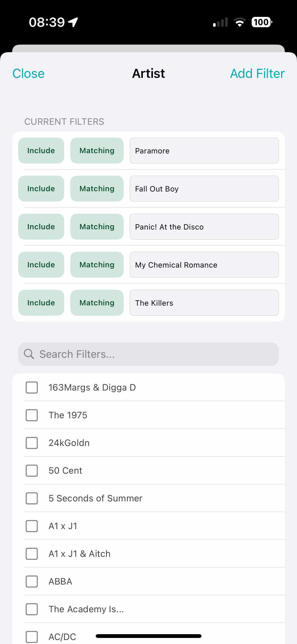Tap the Add Filter button
Screen dimensions: 297x644
tap(257, 74)
